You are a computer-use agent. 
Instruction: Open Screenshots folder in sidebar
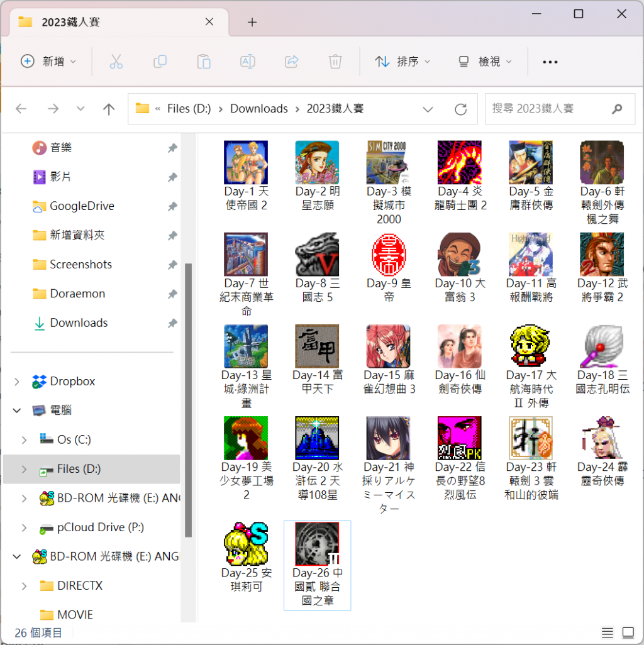click(x=80, y=265)
